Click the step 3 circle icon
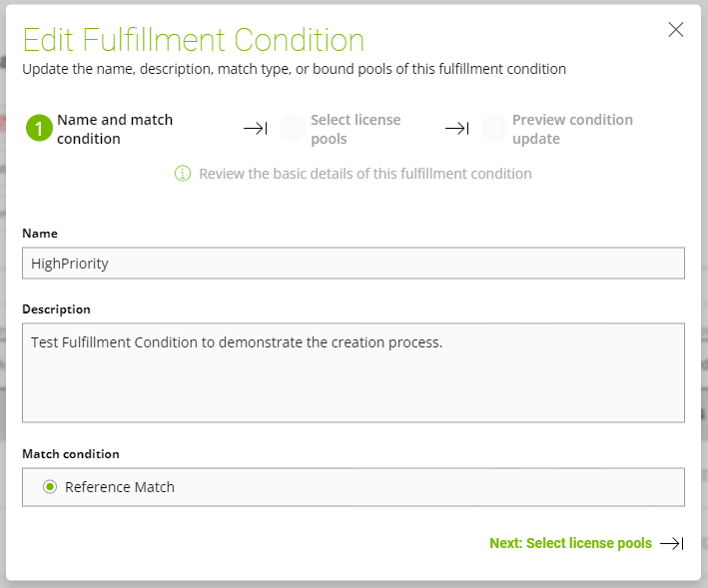This screenshot has width=708, height=588. (x=494, y=129)
